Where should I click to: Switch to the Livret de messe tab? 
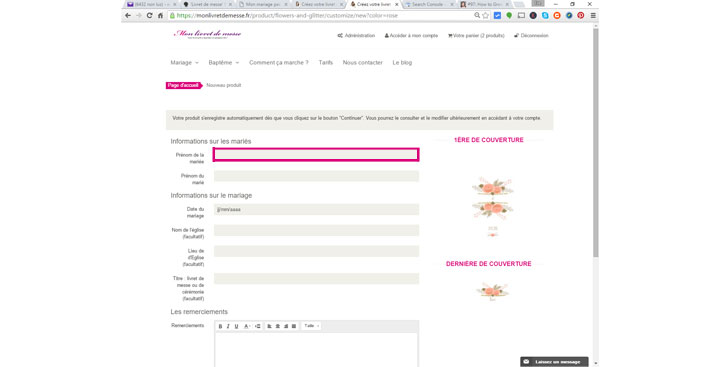point(207,4)
